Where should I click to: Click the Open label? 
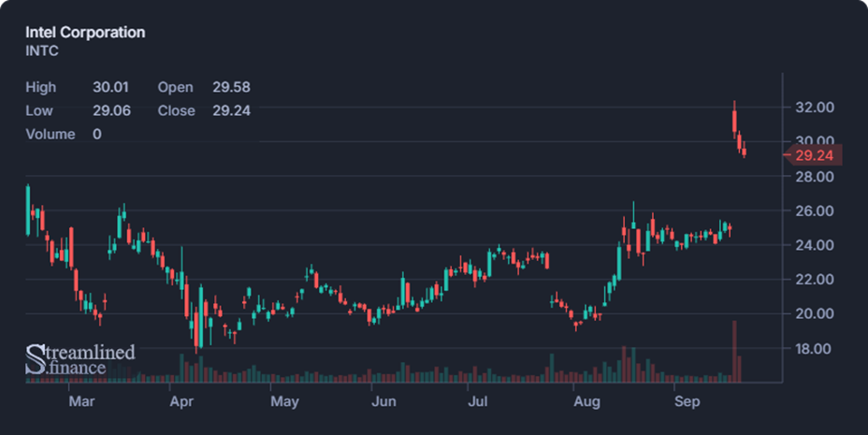pos(176,87)
